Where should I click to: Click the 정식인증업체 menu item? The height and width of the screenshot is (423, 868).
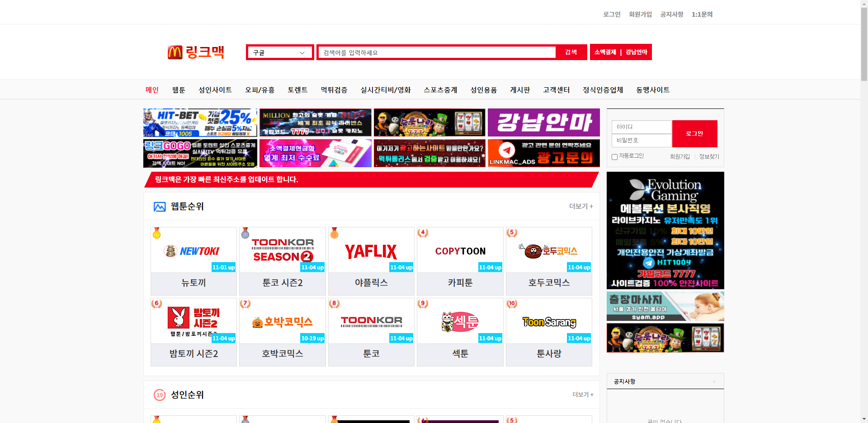pyautogui.click(x=603, y=90)
